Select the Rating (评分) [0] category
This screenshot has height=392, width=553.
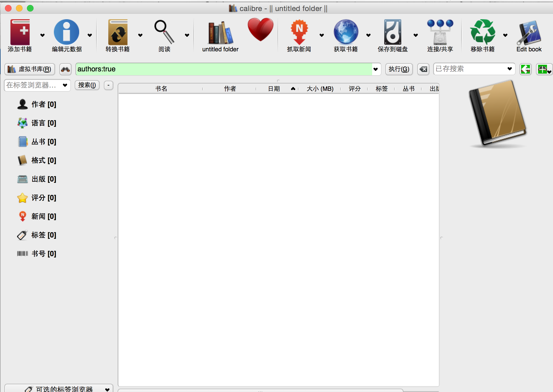click(x=37, y=198)
